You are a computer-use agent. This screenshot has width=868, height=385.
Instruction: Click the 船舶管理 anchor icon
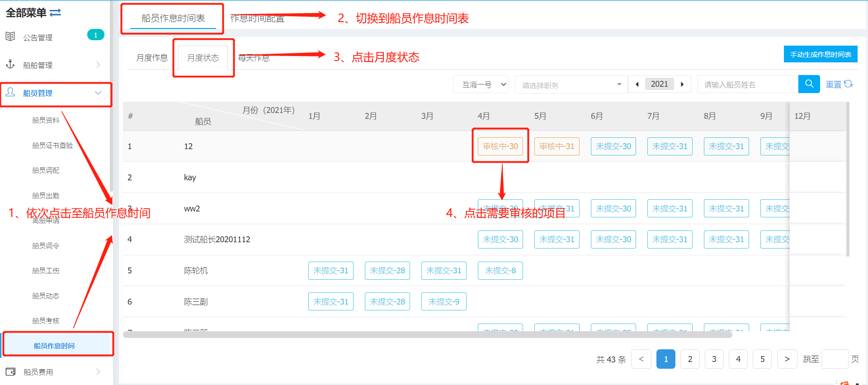pos(10,65)
